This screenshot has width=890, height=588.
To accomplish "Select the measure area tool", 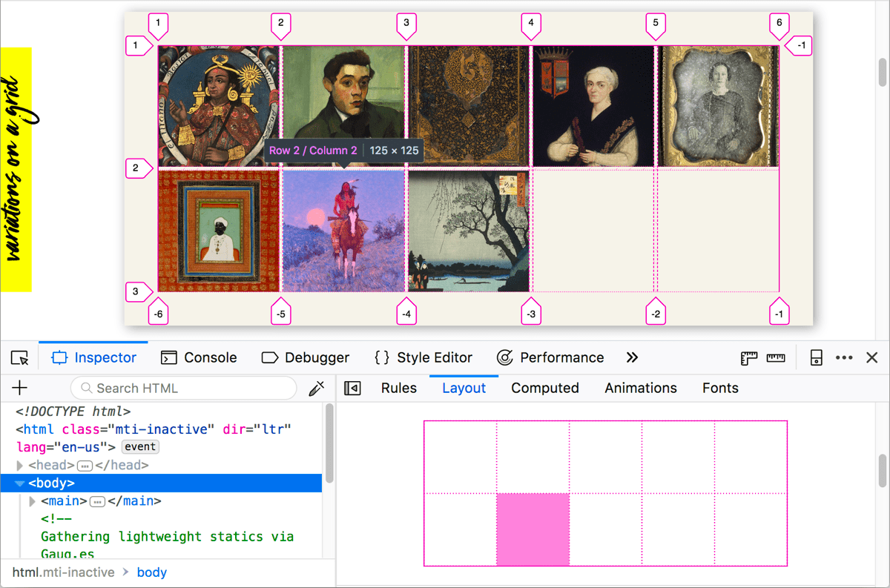I will [x=776, y=358].
